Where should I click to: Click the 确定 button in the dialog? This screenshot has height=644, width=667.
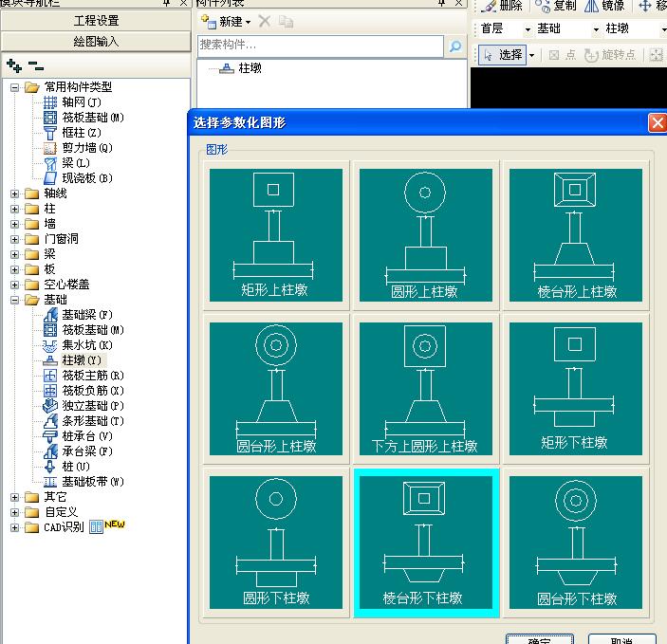pos(539,639)
